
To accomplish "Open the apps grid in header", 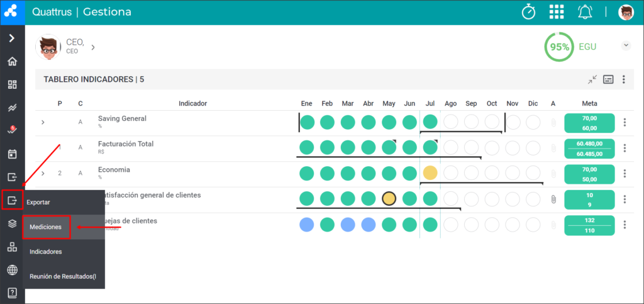I will tap(557, 12).
